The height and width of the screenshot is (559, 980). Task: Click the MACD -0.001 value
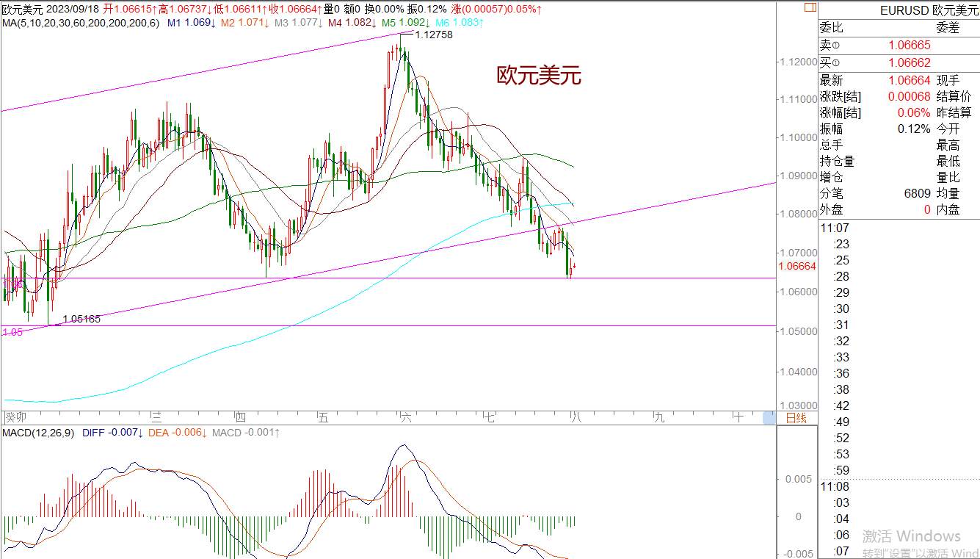246,433
